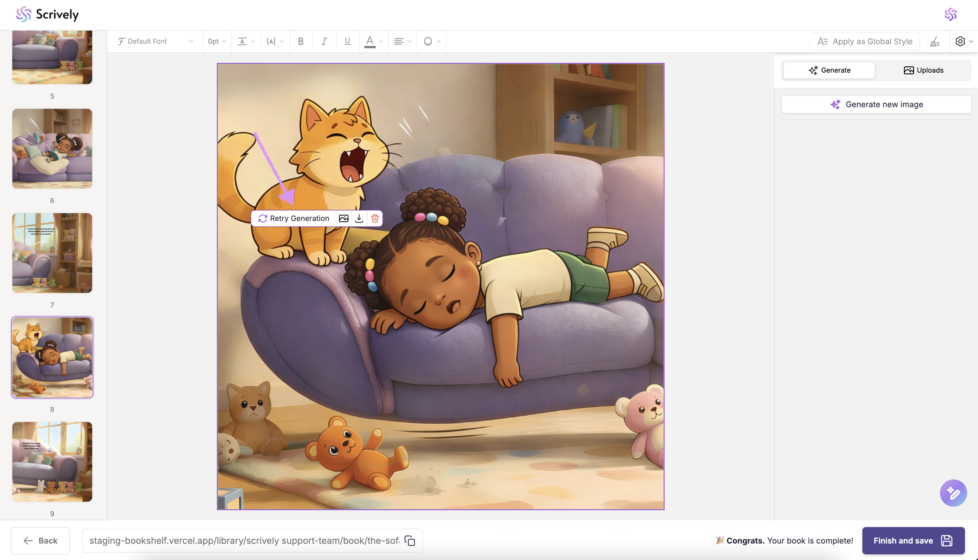Open the 0pt font size dropdown
Screen dimensions: 978x560
pos(217,41)
